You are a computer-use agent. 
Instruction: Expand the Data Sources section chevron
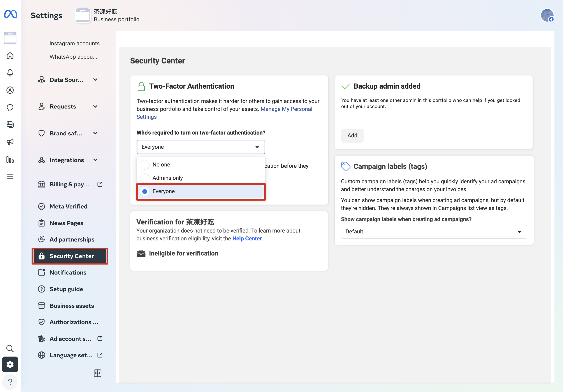click(95, 80)
